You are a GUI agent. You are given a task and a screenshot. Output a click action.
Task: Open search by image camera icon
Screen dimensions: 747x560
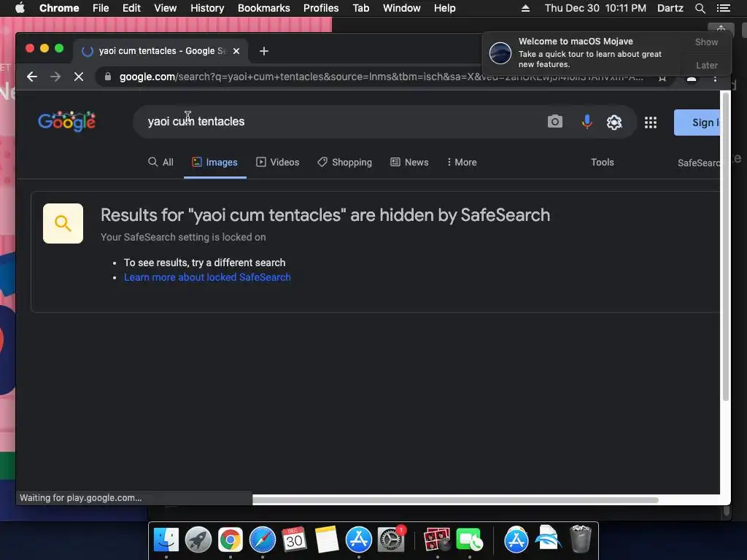click(554, 122)
